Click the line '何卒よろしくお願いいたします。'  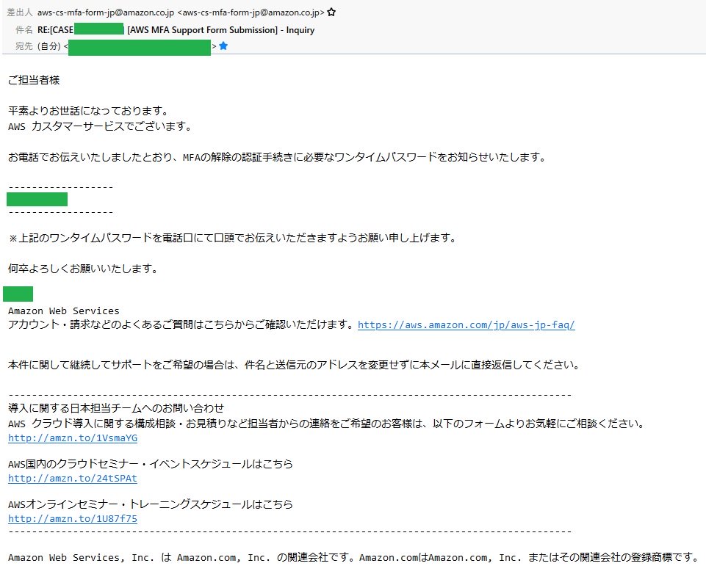click(83, 269)
